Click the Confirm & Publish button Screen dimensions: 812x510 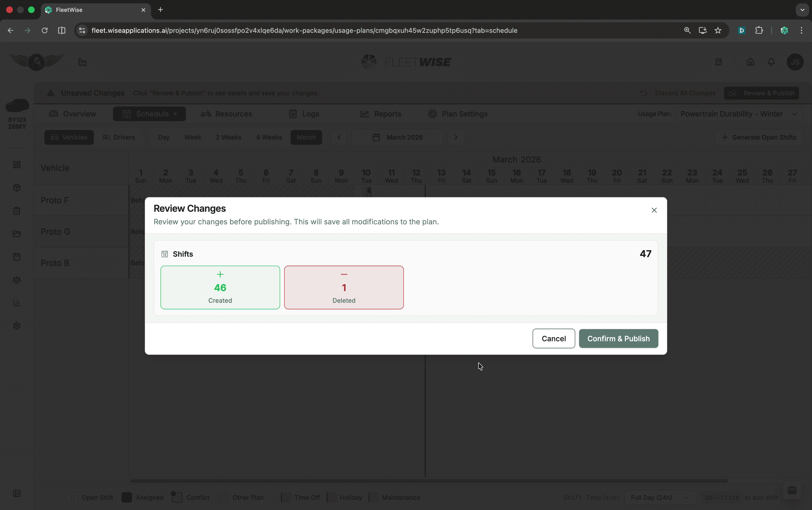(x=618, y=338)
